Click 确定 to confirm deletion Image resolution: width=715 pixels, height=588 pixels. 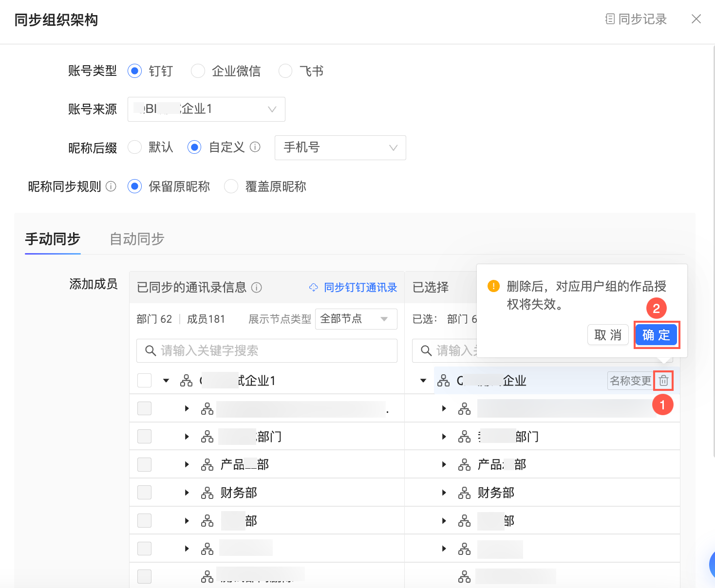(x=657, y=335)
